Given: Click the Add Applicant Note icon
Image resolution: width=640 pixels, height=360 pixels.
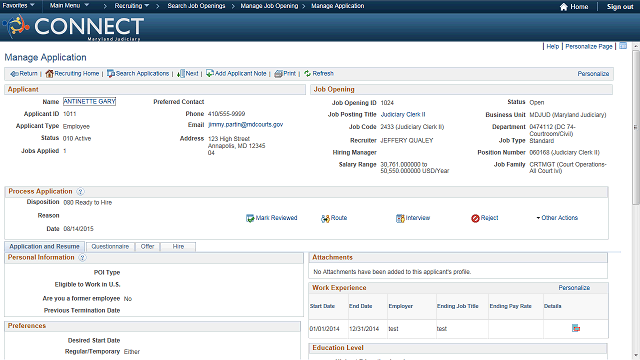Looking at the screenshot, I should point(210,73).
